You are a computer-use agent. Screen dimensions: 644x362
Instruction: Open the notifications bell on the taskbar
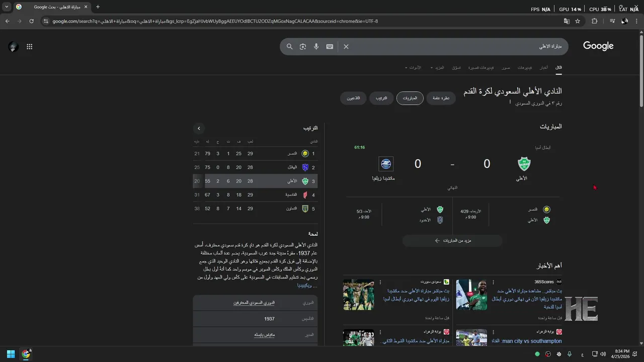click(635, 354)
